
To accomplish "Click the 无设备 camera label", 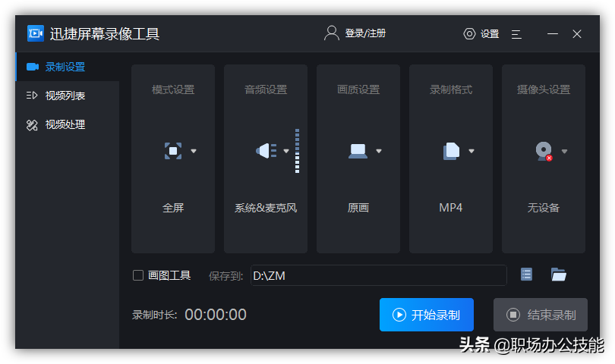I will click(543, 208).
